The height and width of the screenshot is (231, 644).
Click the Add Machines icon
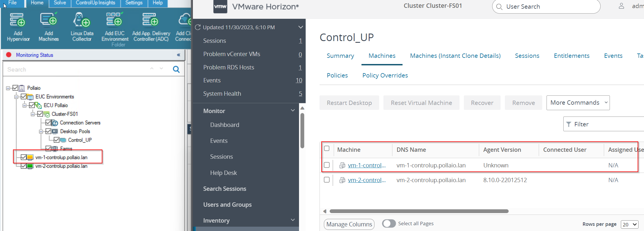pyautogui.click(x=48, y=19)
